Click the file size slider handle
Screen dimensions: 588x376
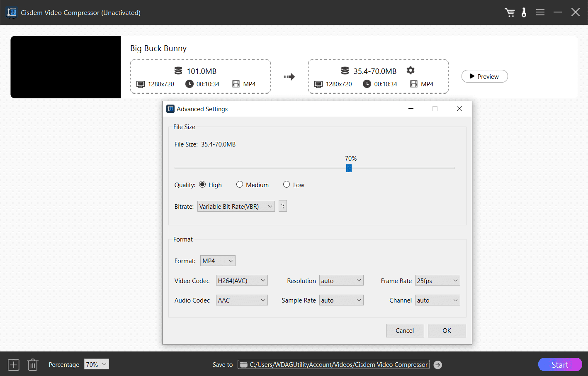349,168
